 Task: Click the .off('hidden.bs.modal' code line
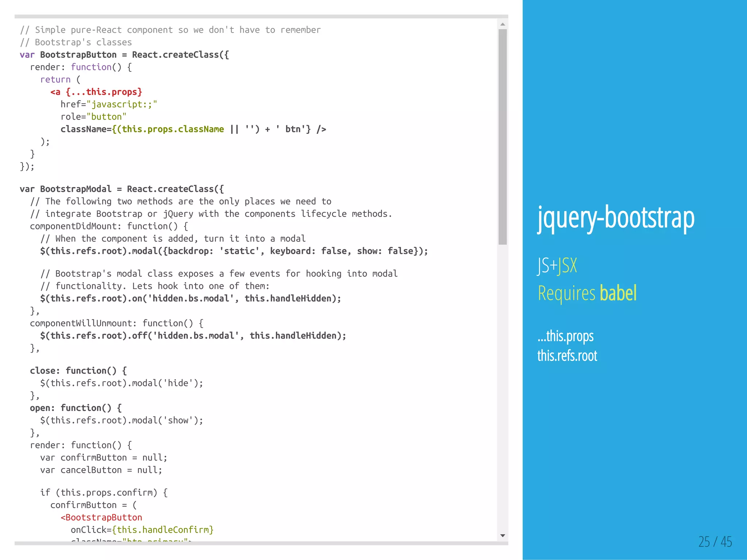193,335
